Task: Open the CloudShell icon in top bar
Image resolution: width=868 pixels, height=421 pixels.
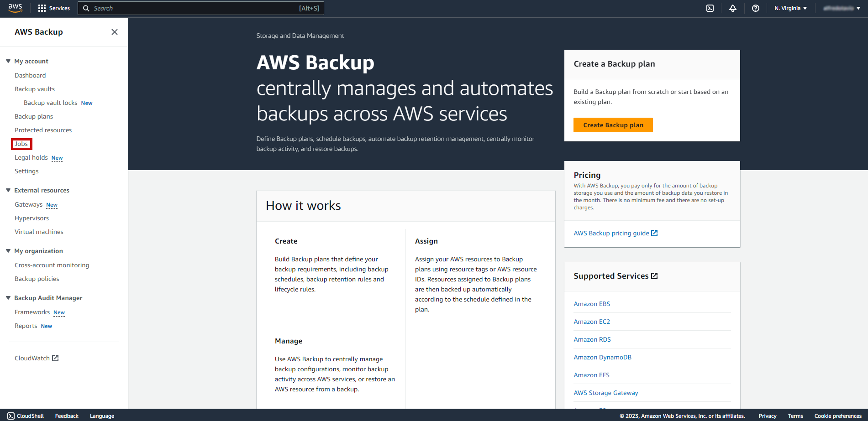Action: tap(710, 8)
